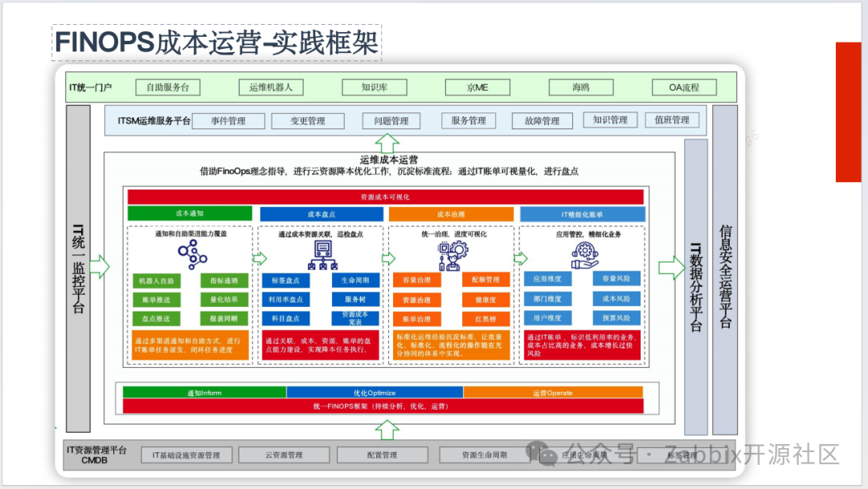Click the 盘点推送 block
The height and width of the screenshot is (489, 868).
(157, 319)
